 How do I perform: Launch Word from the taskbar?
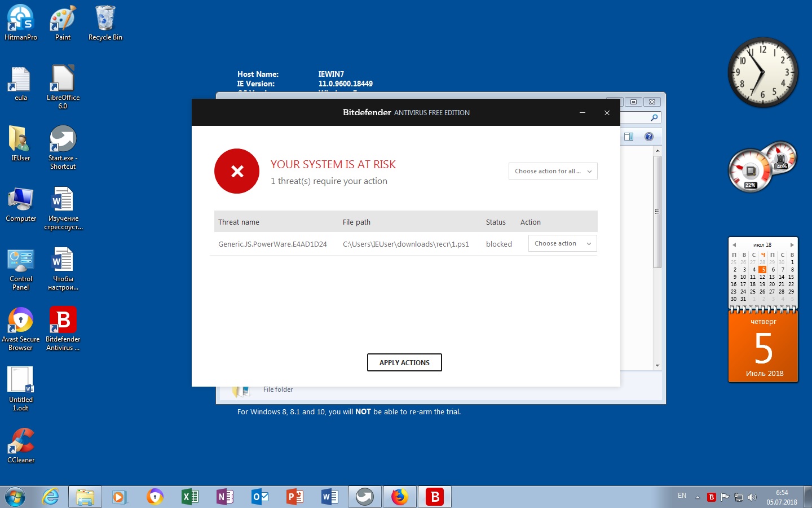[x=329, y=497]
